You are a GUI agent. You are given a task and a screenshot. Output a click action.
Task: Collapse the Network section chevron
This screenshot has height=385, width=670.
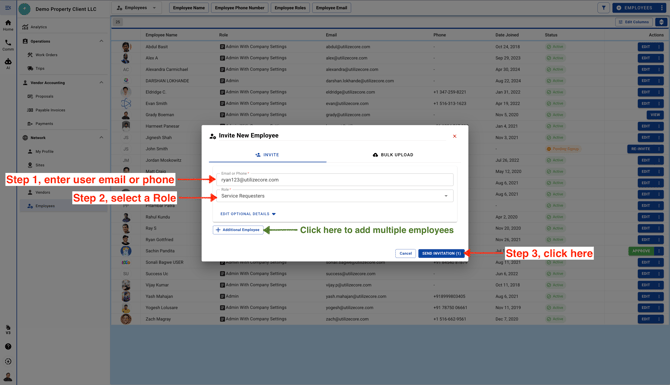pyautogui.click(x=101, y=138)
